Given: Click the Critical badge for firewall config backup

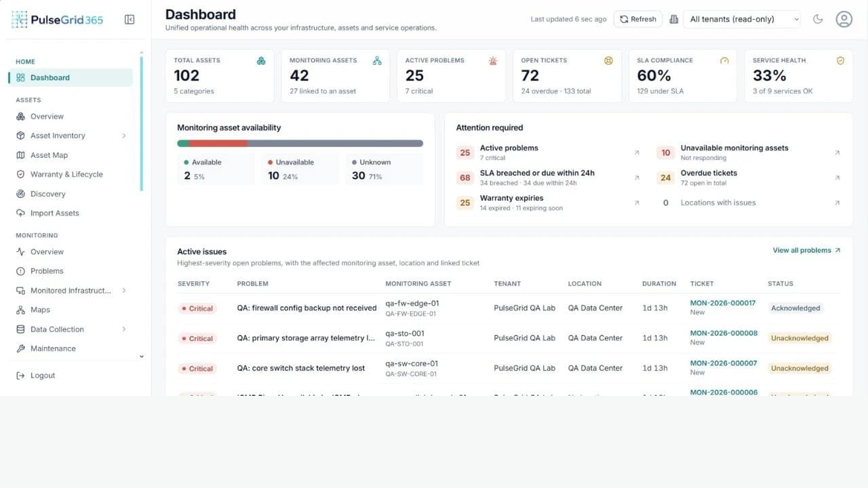Looking at the screenshot, I should coord(197,308).
